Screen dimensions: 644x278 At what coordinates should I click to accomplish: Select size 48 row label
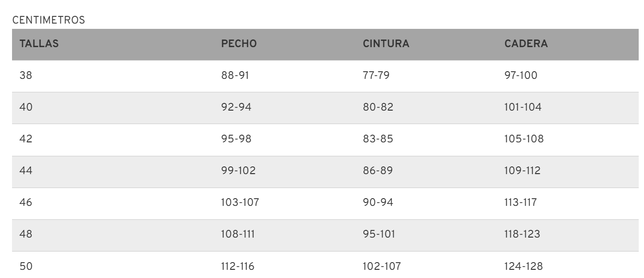[26, 235]
